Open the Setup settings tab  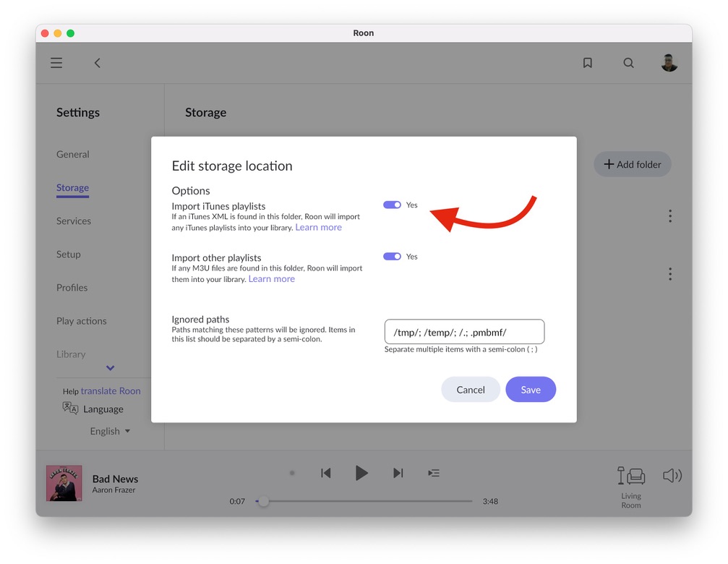coord(68,255)
